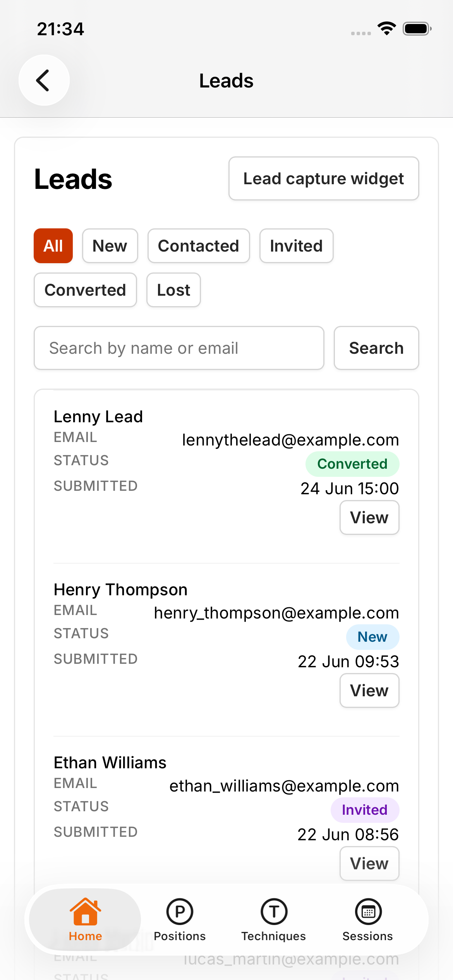View Ethan Williams' lead details

tap(369, 863)
